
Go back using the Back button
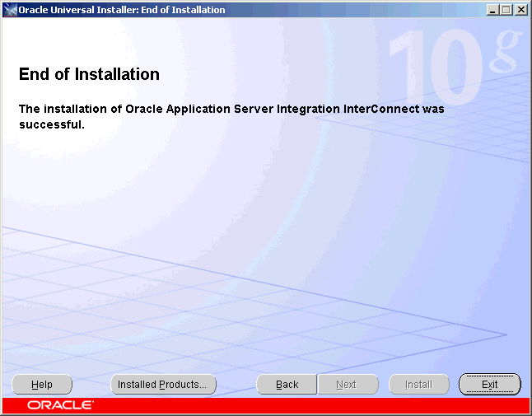click(287, 385)
